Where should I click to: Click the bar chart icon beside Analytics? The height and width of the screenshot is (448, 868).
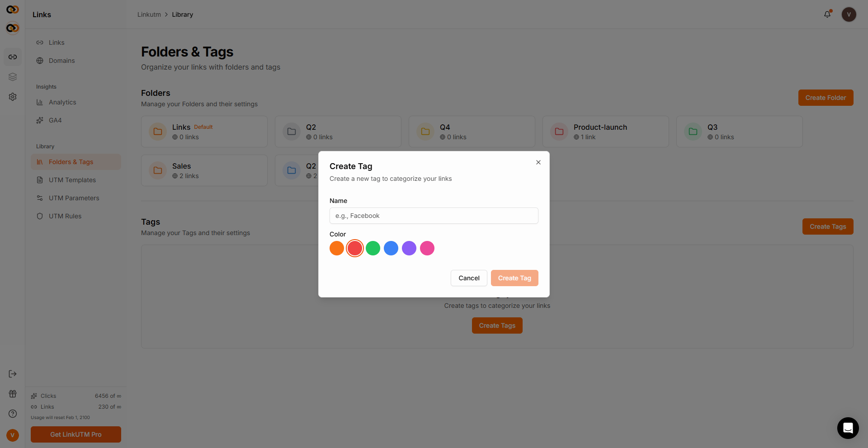tap(40, 102)
